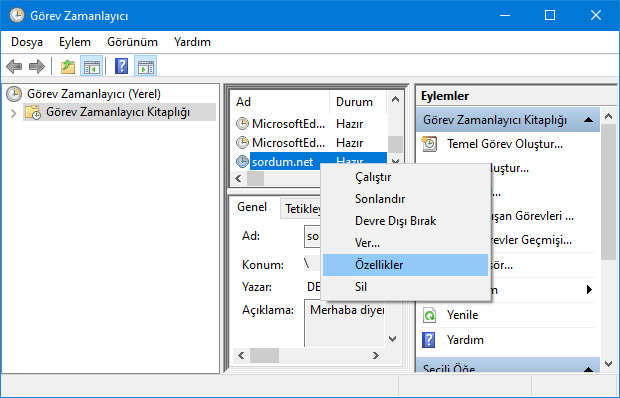Click the task list scroll up arrow
Screen dimensions: 620x398
pyautogui.click(x=395, y=100)
